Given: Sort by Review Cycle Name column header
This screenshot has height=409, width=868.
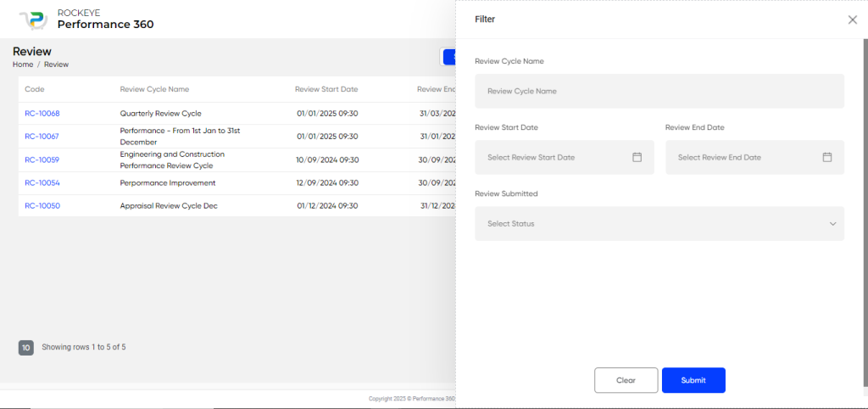Looking at the screenshot, I should point(154,89).
